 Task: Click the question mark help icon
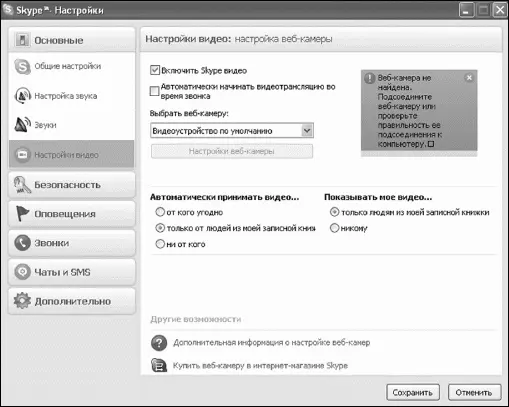159,343
